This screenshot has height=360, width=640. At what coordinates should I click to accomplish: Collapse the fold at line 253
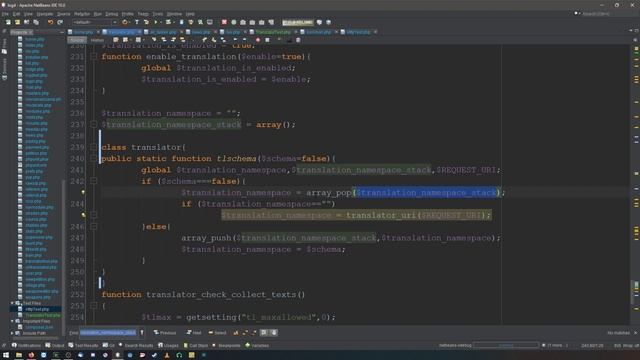93,306
